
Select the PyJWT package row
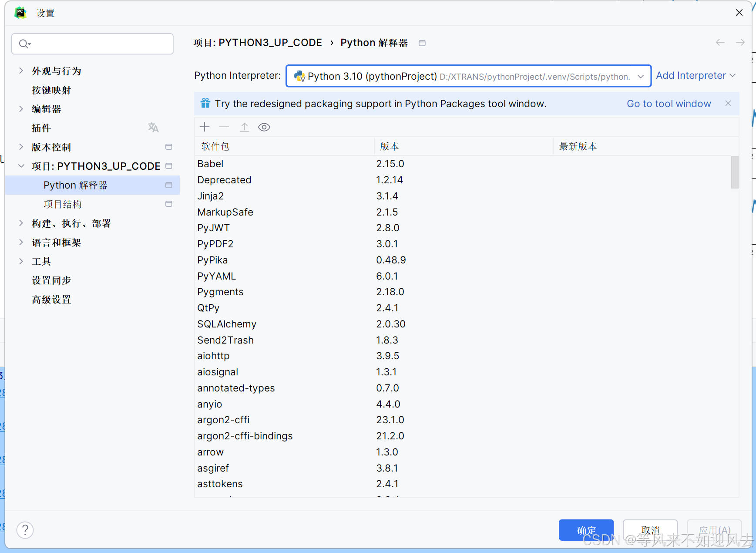tap(463, 228)
